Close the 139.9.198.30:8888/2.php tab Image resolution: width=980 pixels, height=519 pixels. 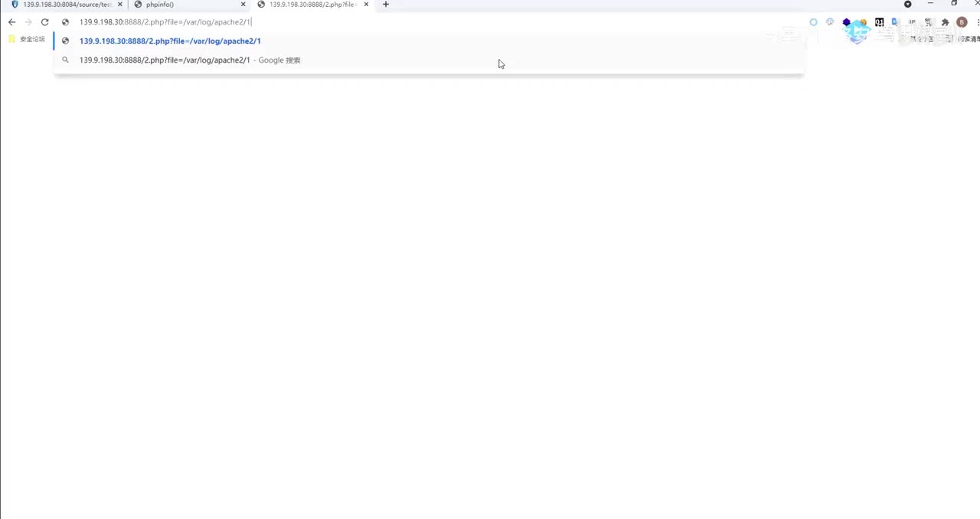367,5
